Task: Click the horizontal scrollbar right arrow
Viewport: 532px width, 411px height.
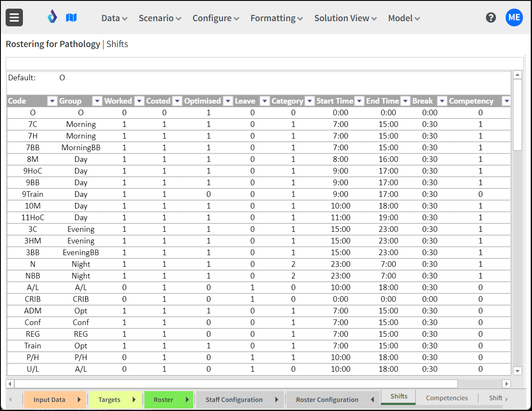Action: click(x=506, y=384)
